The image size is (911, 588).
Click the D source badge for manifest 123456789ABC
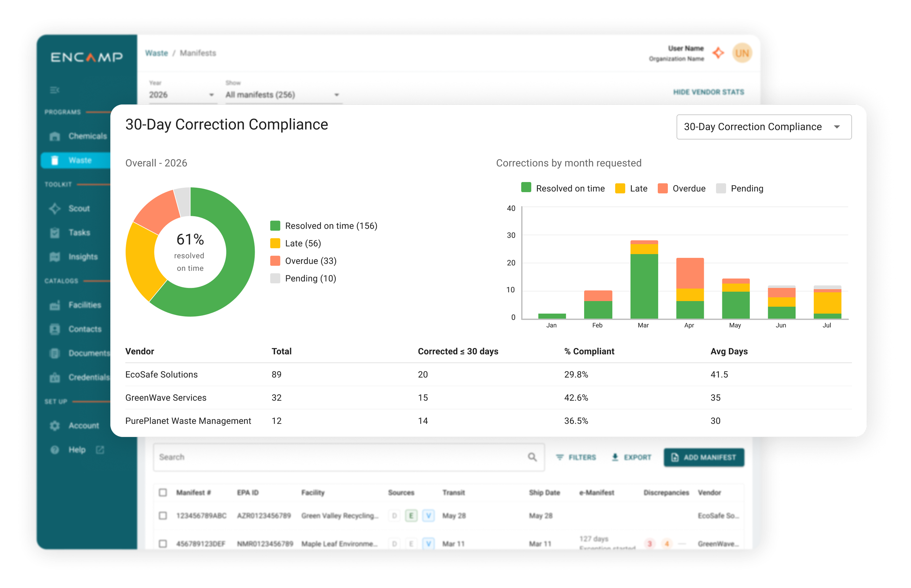pyautogui.click(x=394, y=516)
